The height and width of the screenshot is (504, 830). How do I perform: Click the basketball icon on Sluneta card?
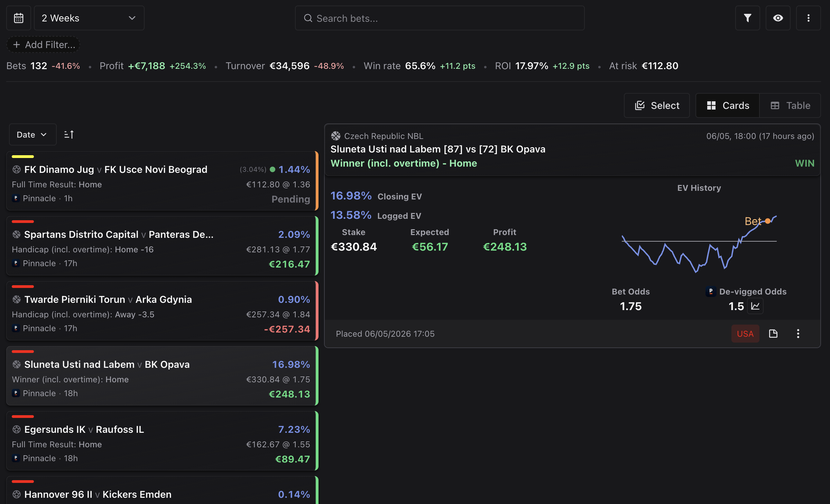[x=16, y=364]
